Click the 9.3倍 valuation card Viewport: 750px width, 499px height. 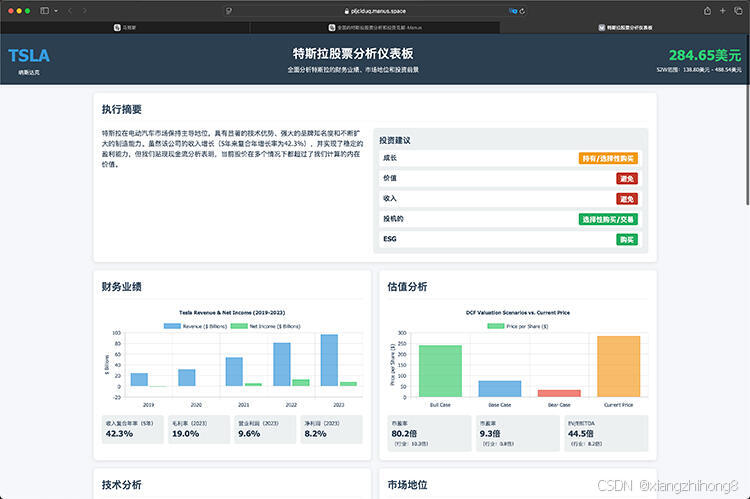point(518,433)
